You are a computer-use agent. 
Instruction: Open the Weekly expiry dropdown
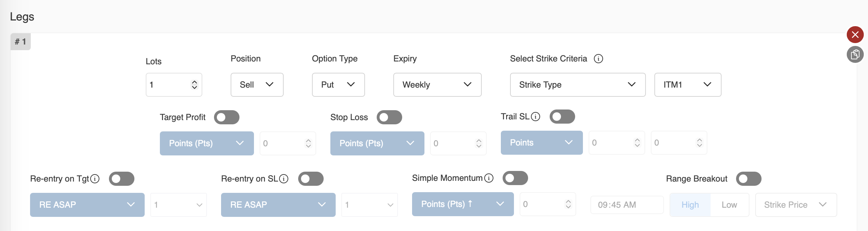(437, 85)
